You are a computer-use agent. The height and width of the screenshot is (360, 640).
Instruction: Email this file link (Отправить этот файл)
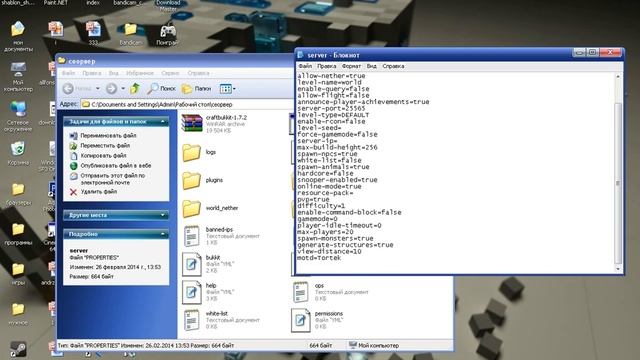click(x=113, y=179)
